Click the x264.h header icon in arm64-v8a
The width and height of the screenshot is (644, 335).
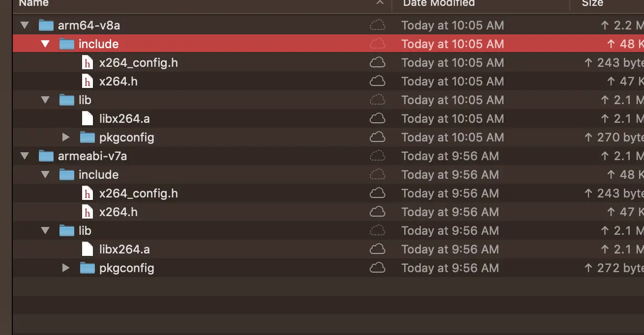point(88,81)
